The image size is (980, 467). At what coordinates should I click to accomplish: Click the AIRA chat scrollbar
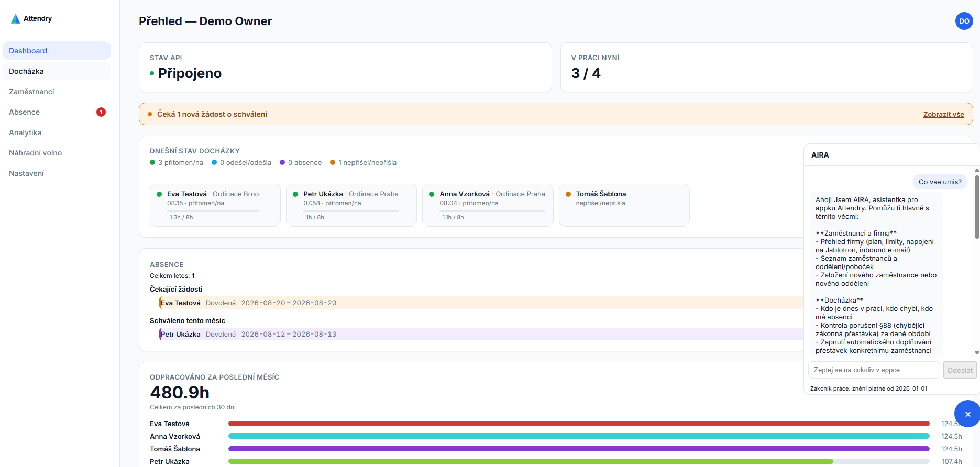(x=977, y=207)
